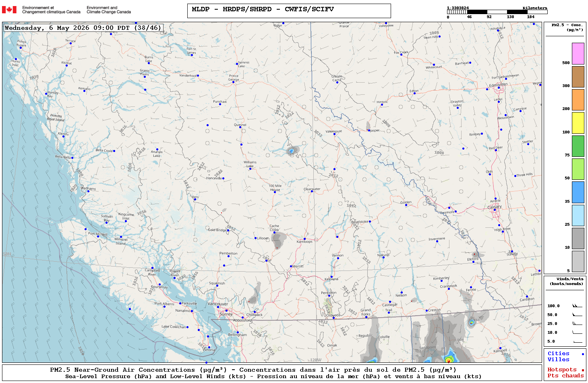Click the Calgary city label
The image size is (588, 383).
coord(495,207)
